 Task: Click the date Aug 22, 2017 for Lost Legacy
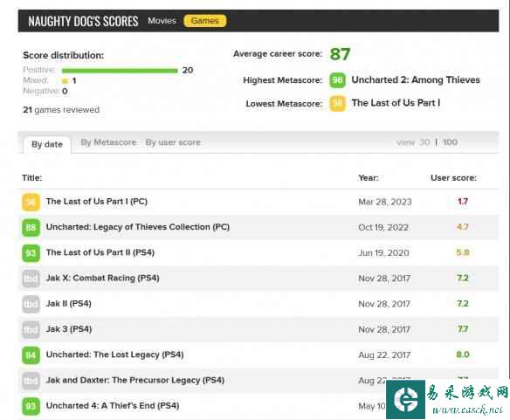(x=384, y=355)
